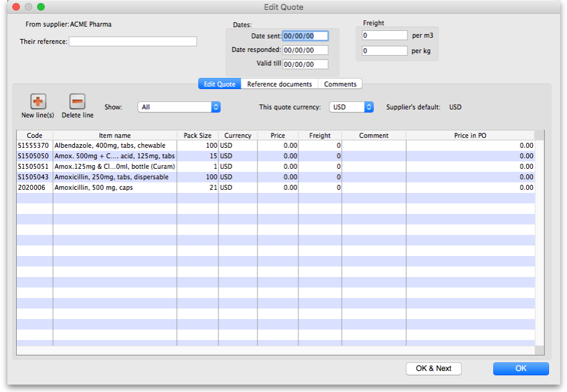Select the Albendazole 400mg row

[115, 145]
